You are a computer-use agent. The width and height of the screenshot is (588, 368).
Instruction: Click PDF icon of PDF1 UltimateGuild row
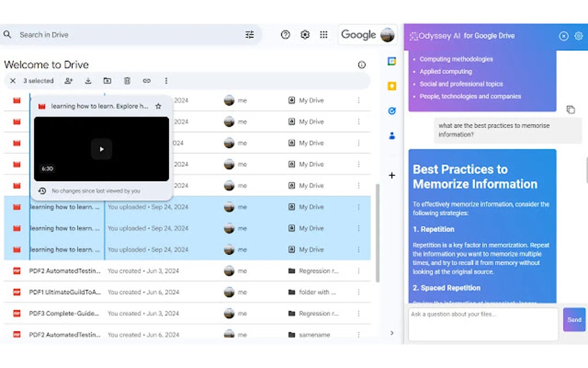(17, 292)
